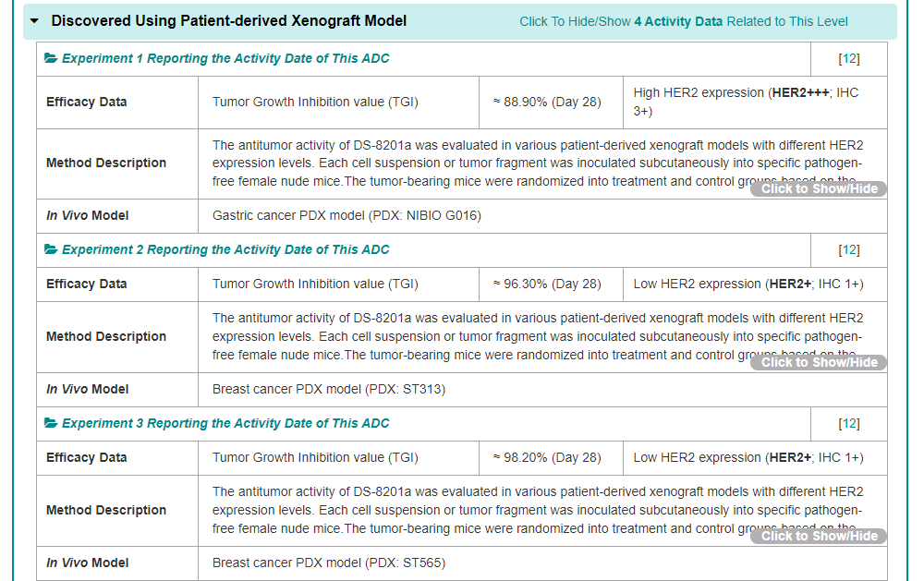This screenshot has width=924, height=581.
Task: Click Breast cancer PDX model ST565 cell
Action: (x=329, y=563)
